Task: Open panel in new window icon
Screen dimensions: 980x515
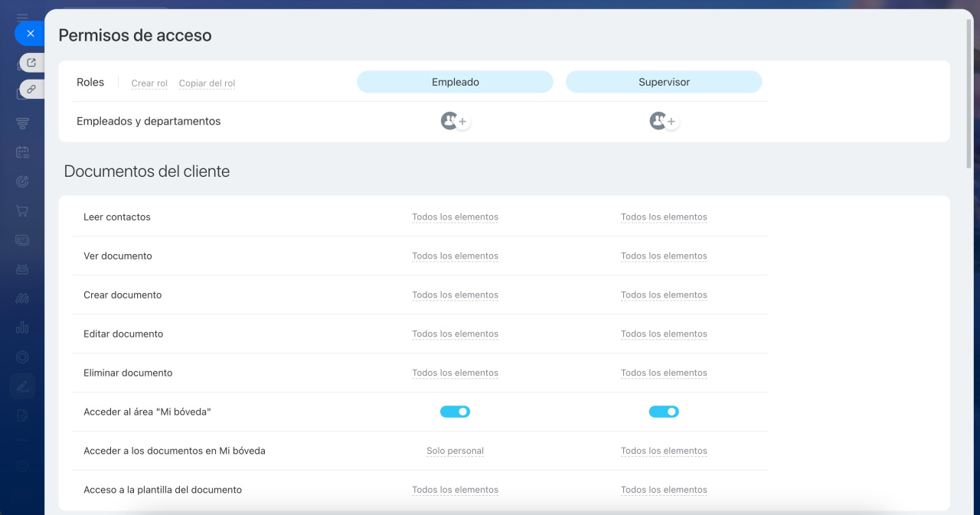Action: [31, 63]
